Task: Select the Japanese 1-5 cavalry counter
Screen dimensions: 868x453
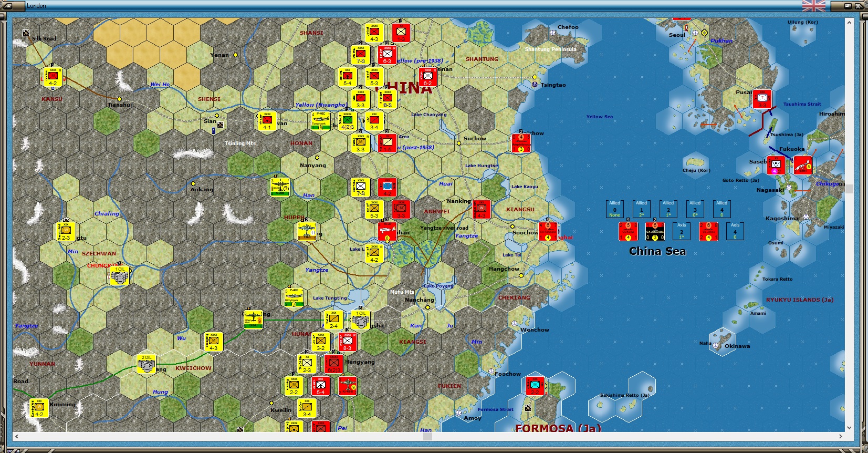Action: (388, 143)
